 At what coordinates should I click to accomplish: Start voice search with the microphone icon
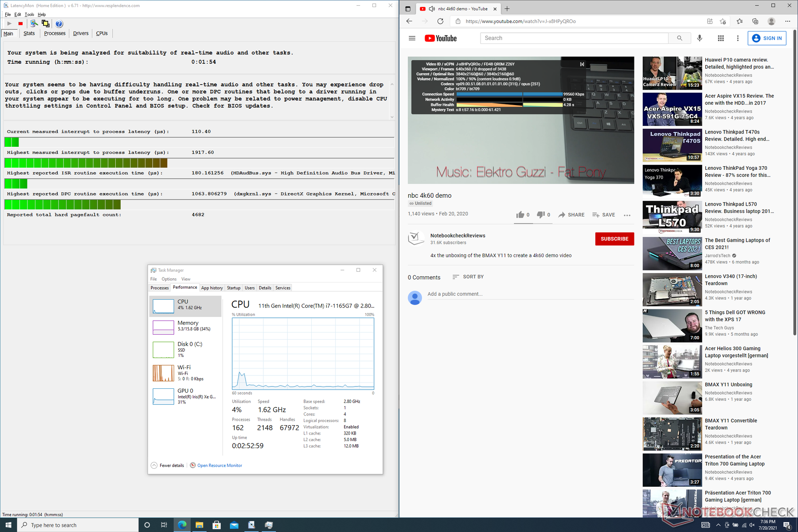coord(700,38)
